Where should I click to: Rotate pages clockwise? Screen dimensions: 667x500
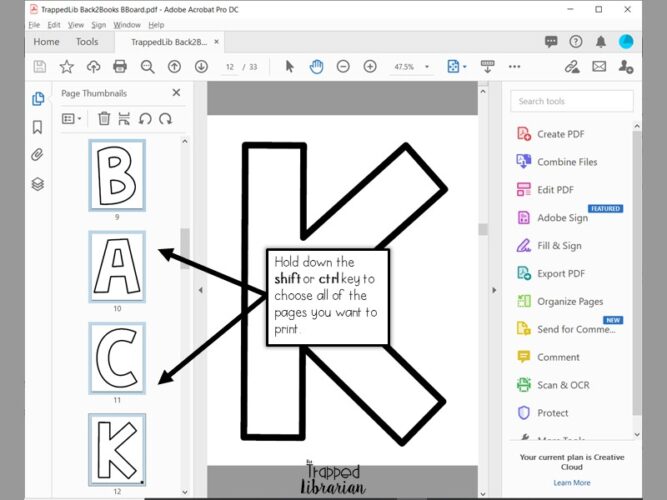click(x=165, y=119)
